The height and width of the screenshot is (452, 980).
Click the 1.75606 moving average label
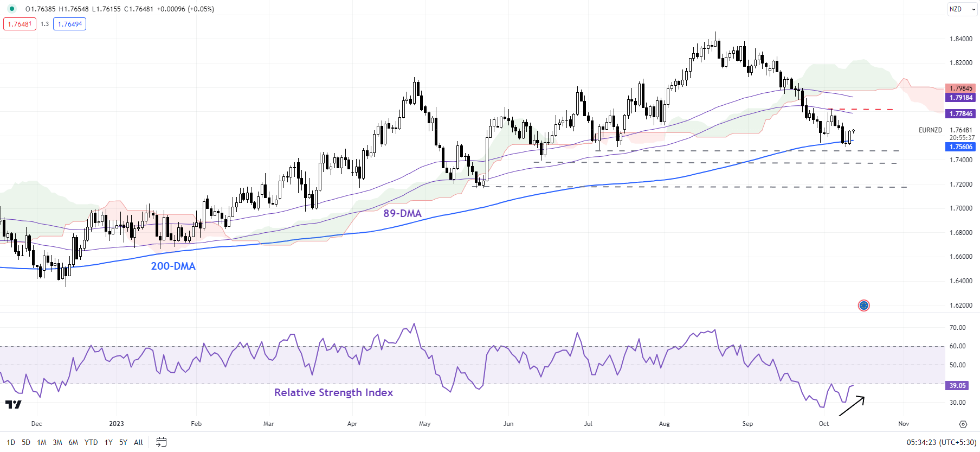click(960, 147)
